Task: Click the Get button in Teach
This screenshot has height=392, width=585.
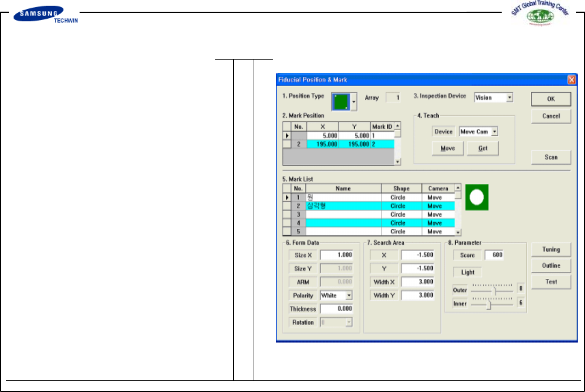Action: (x=483, y=148)
